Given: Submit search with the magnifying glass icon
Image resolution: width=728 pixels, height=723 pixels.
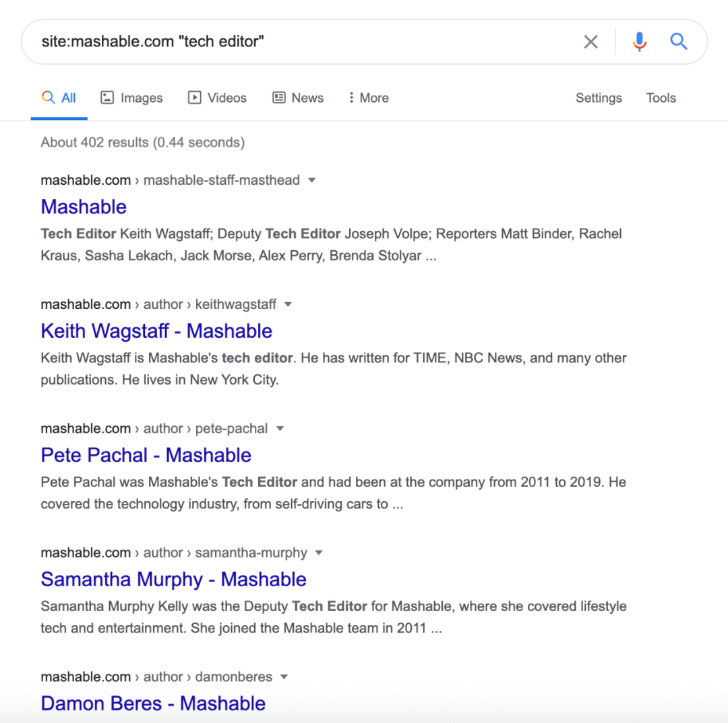Looking at the screenshot, I should point(678,42).
